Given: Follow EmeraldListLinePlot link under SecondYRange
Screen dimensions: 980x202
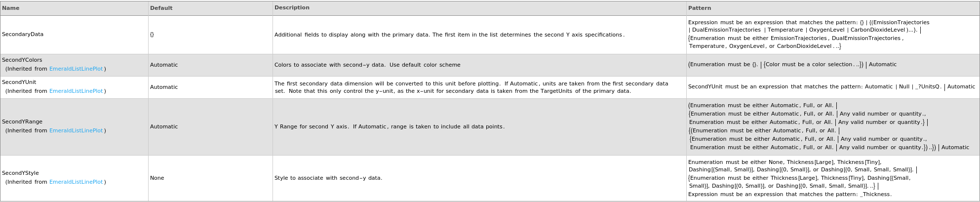Looking at the screenshot, I should (76, 131).
